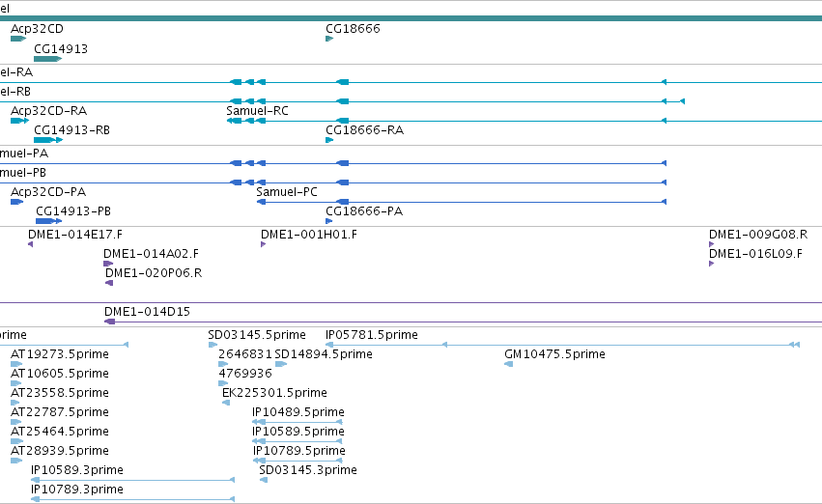Click the AT25464.5prime EST label
The height and width of the screenshot is (504, 822).
click(x=60, y=432)
